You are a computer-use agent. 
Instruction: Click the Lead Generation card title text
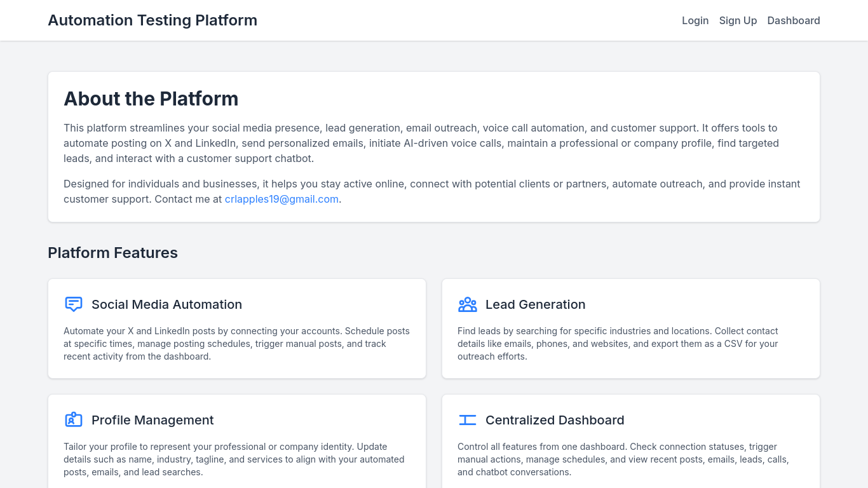[x=536, y=304]
